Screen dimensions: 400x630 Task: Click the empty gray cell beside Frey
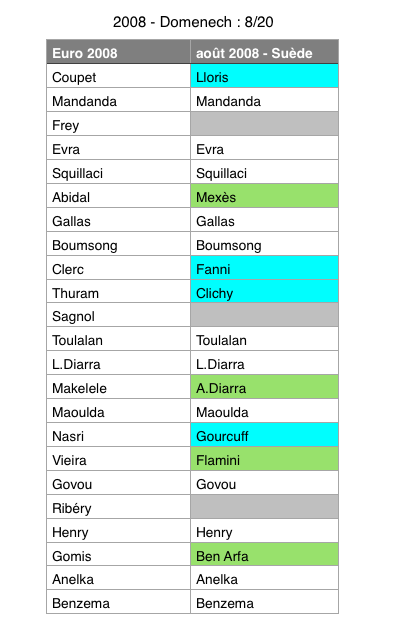click(x=264, y=124)
